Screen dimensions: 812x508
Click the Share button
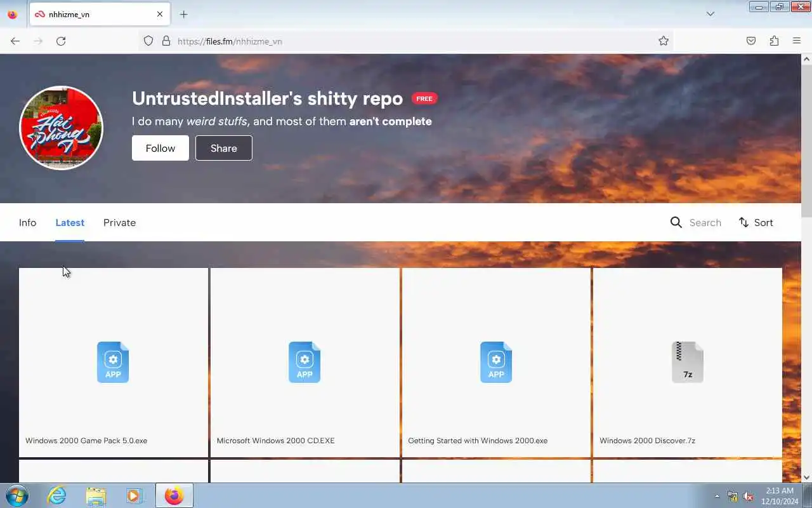pos(223,148)
